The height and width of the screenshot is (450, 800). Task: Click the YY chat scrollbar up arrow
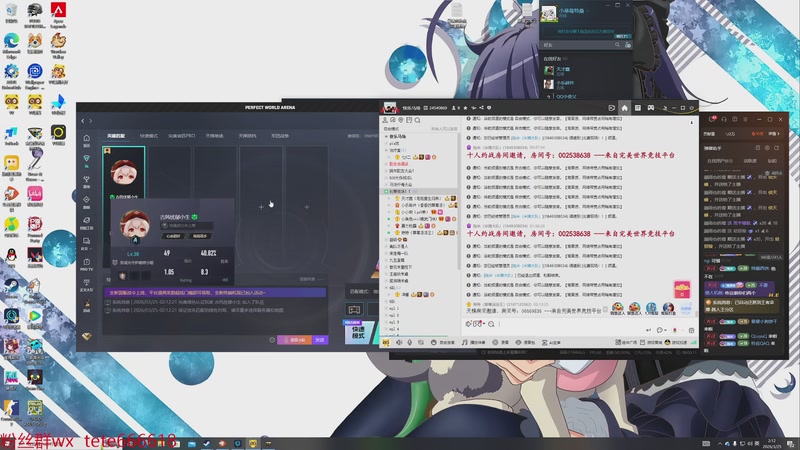[692, 122]
